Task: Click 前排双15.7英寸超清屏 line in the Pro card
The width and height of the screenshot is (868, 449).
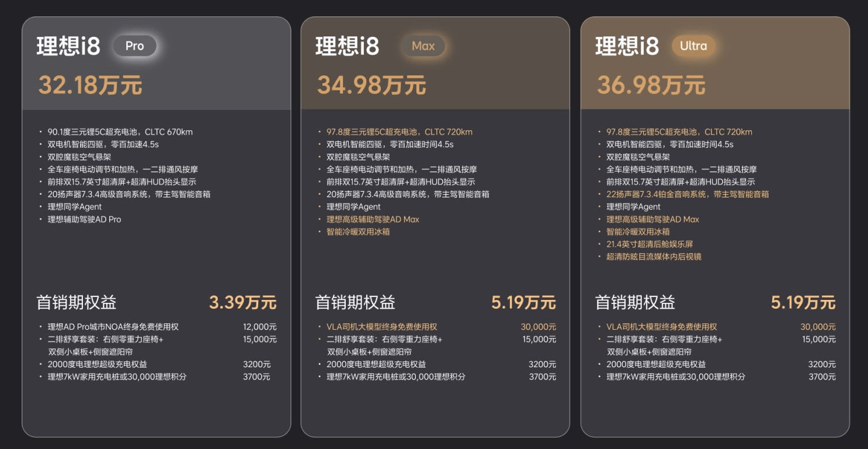Action: point(122,182)
